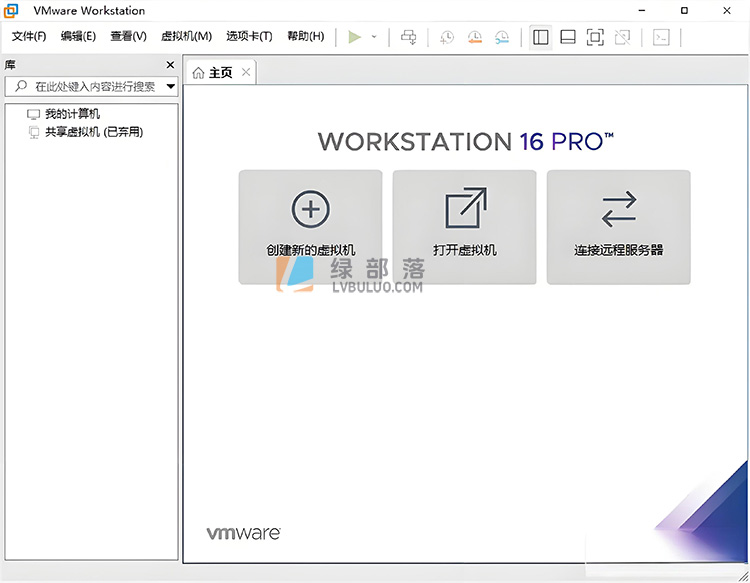Open the 编辑(E) menu
Viewport: 750px width, 583px height.
pyautogui.click(x=78, y=36)
